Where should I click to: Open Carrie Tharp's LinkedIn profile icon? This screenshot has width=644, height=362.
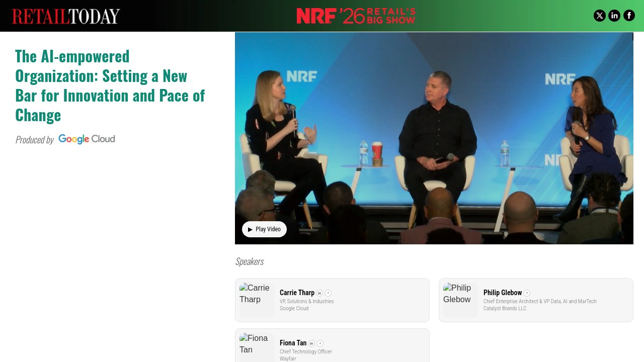click(319, 293)
